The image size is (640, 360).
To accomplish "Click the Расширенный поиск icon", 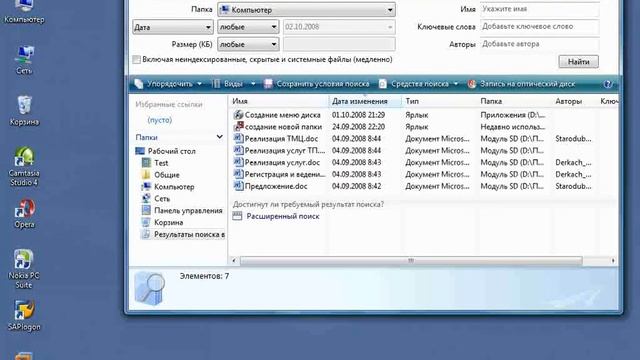I will point(237,216).
